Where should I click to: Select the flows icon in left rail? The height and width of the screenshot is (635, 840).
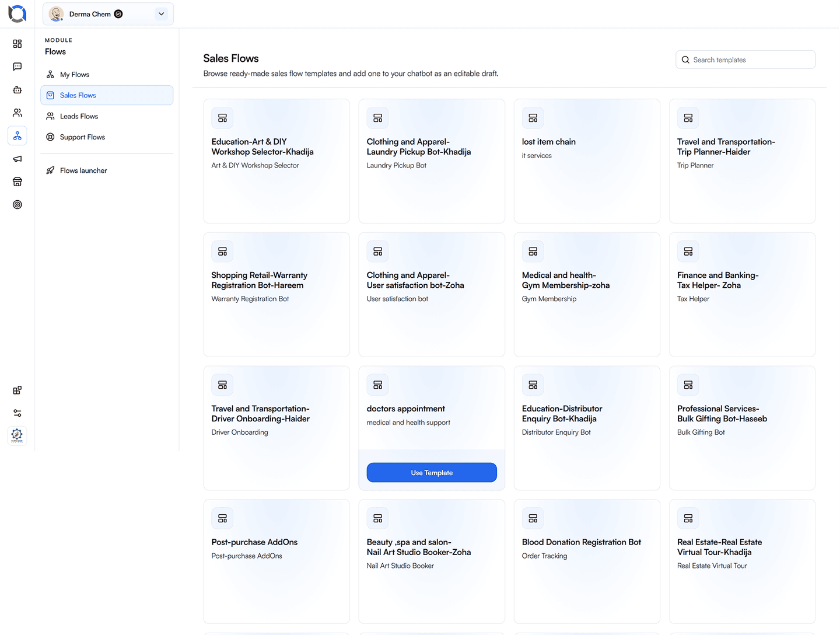coord(17,136)
